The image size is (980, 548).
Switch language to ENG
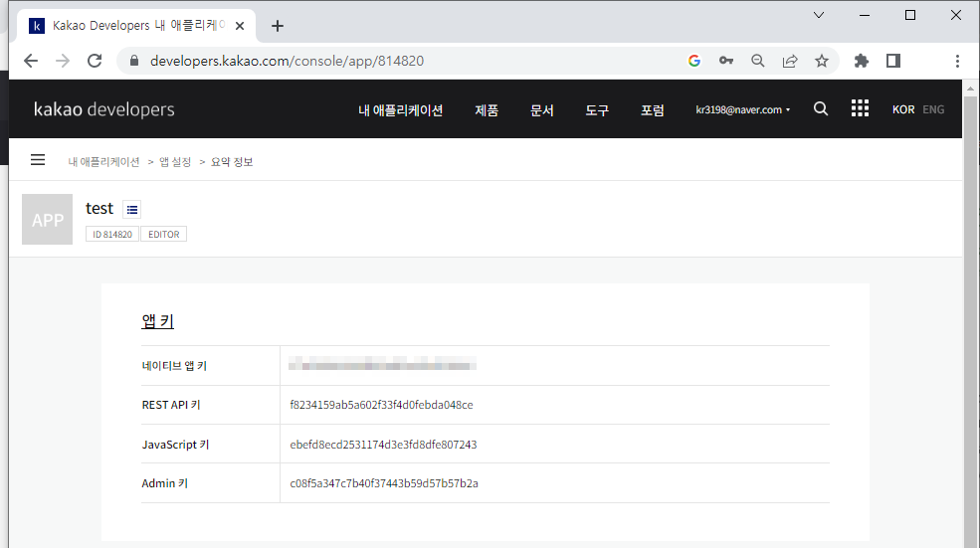pyautogui.click(x=933, y=109)
